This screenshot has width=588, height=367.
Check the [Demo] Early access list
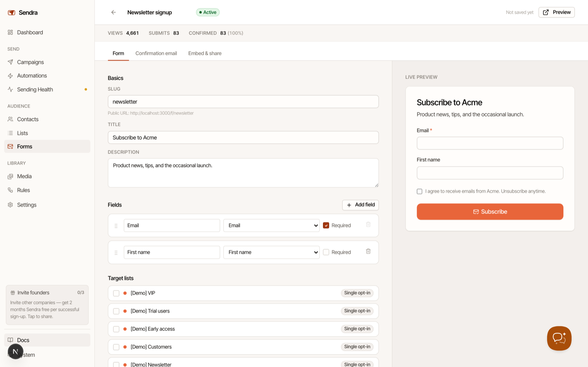[x=116, y=329]
